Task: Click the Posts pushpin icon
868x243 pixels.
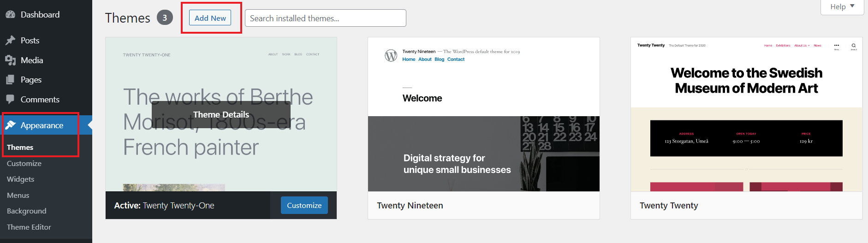Action: coord(10,41)
